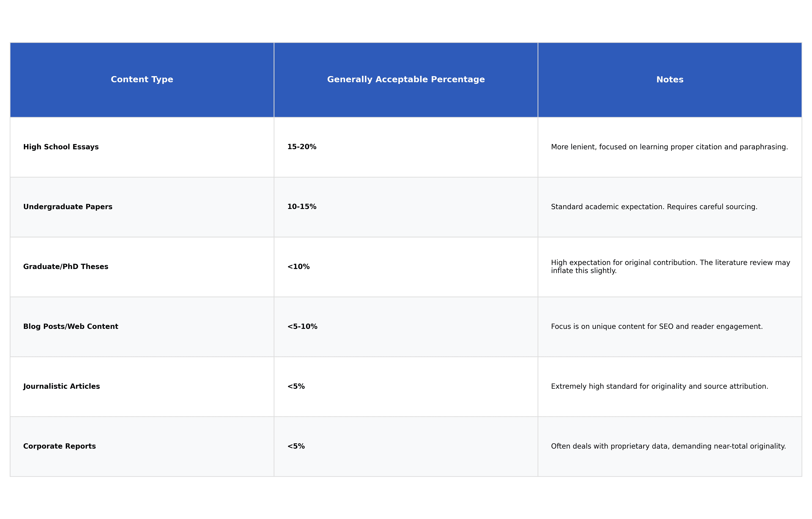Click the <5-10% percentage value
The image size is (812, 519).
(302, 327)
